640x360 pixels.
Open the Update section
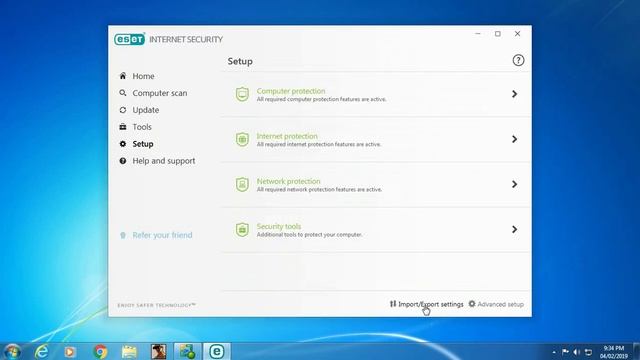point(146,110)
